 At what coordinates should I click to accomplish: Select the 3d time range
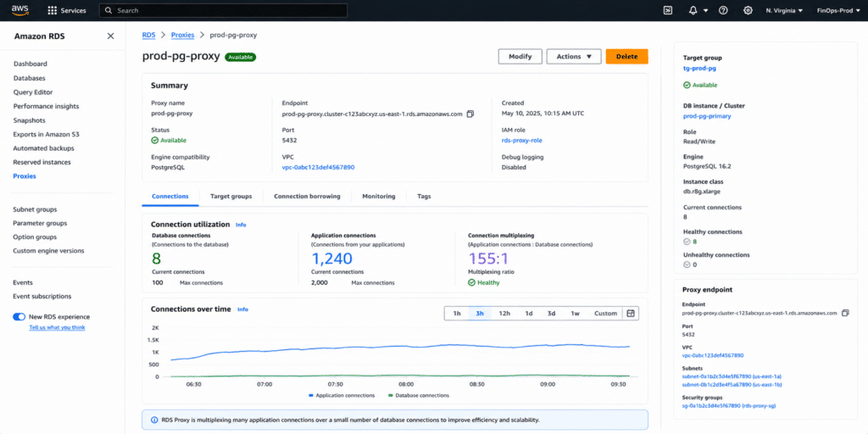click(551, 314)
